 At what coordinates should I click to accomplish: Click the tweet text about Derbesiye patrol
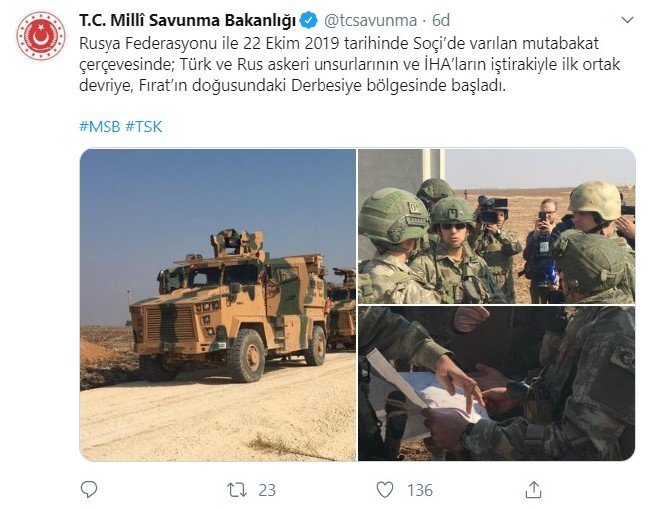(x=350, y=64)
